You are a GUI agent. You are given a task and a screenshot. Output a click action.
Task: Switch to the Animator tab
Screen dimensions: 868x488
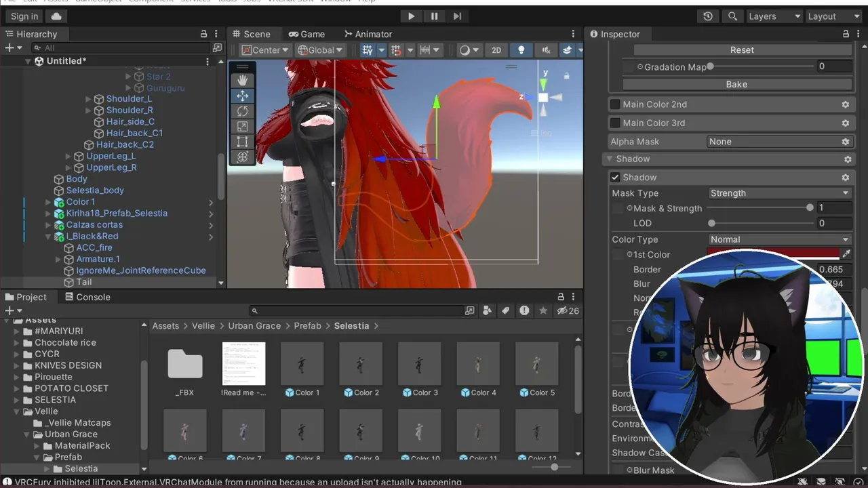point(368,34)
